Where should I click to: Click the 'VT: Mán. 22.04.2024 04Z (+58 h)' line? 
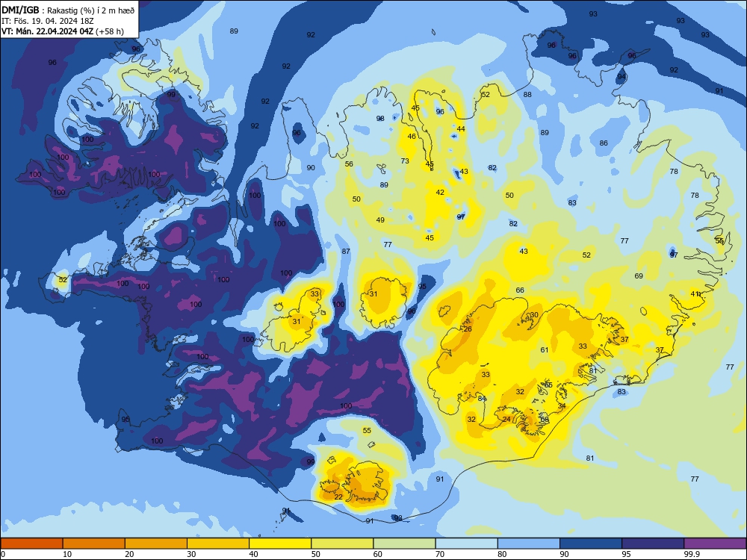63,31
